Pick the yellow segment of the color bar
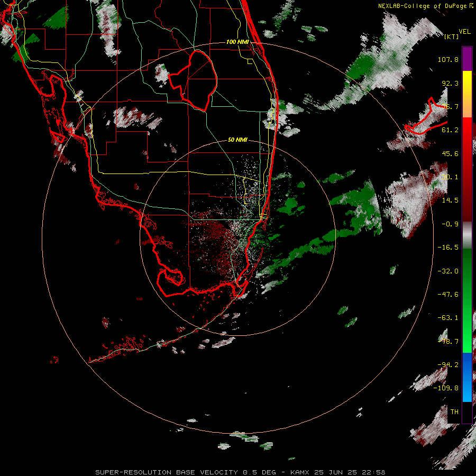The width and height of the screenshot is (476, 476). [x=467, y=79]
